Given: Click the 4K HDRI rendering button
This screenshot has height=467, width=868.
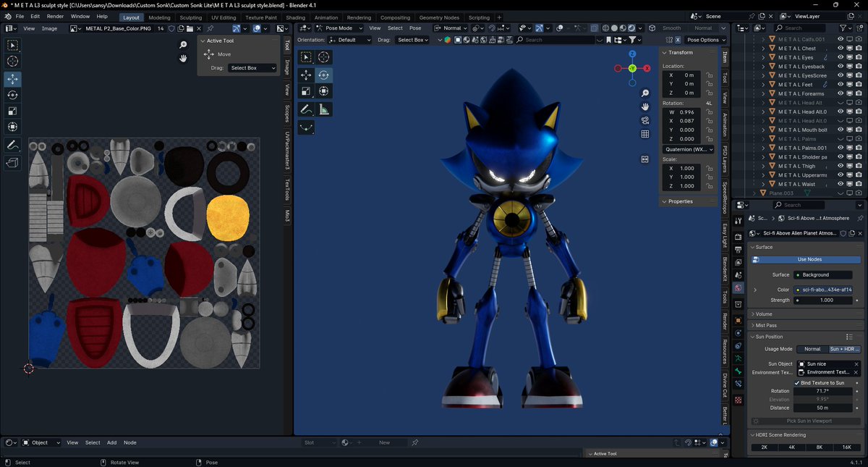Looking at the screenshot, I should coord(792,447).
